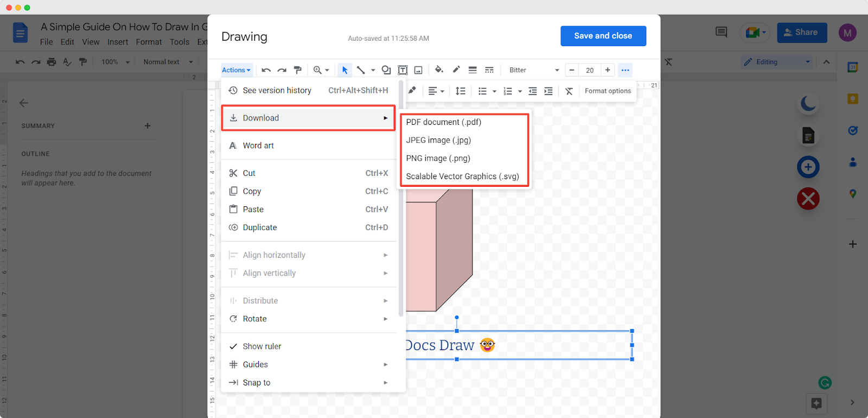The height and width of the screenshot is (418, 868).
Task: Click the three-dot More button in Drawing toolbar
Action: (626, 70)
